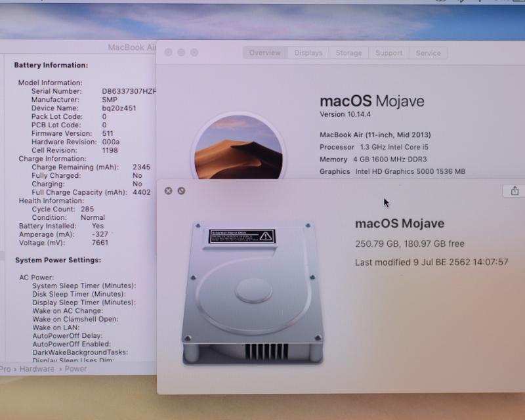Click Memory 4 GB 1600 MHz DDR3

pos(373,159)
